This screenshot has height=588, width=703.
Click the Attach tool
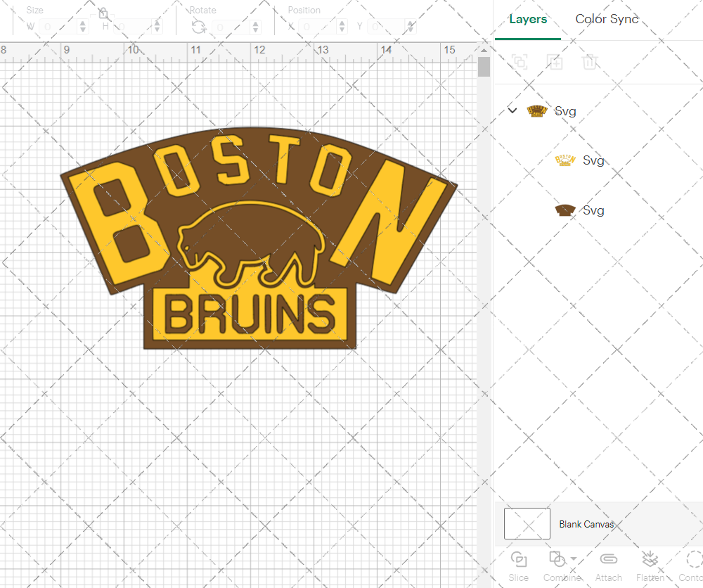608,566
